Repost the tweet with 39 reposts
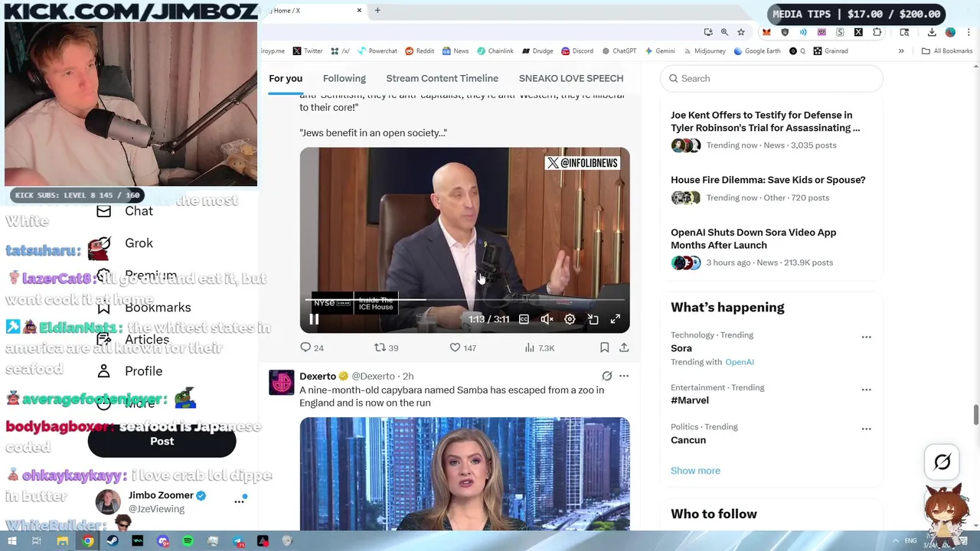The width and height of the screenshot is (980, 551). [x=386, y=347]
